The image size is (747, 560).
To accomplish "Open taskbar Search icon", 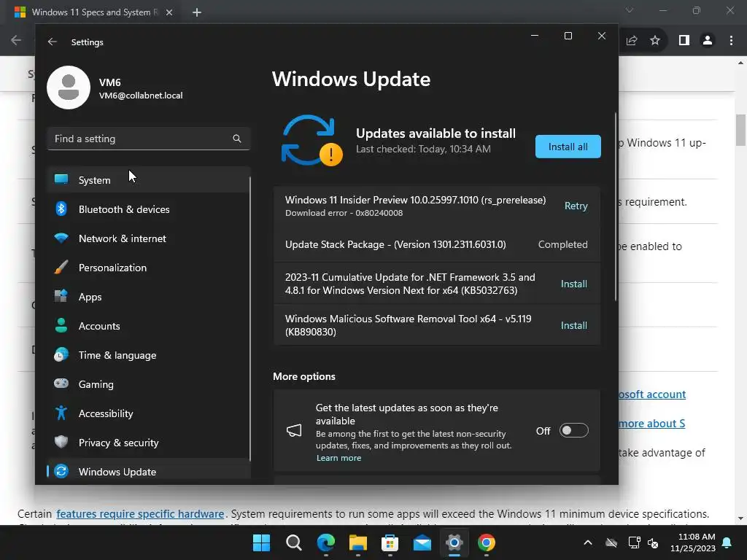I will 293,542.
